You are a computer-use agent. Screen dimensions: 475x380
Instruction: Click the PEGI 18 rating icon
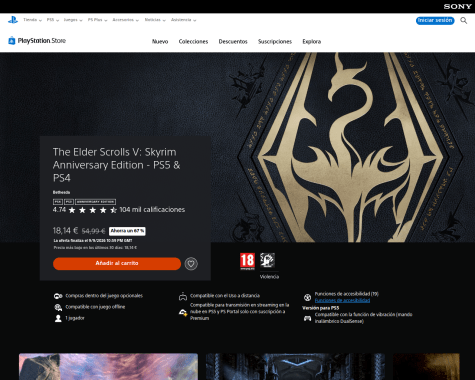point(247,261)
